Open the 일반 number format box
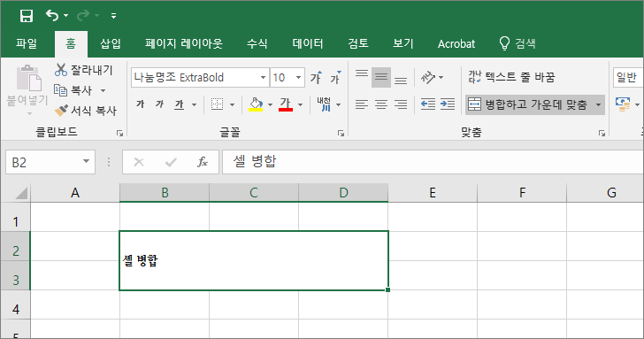Screen dimensions: 644x339 coord(628,77)
